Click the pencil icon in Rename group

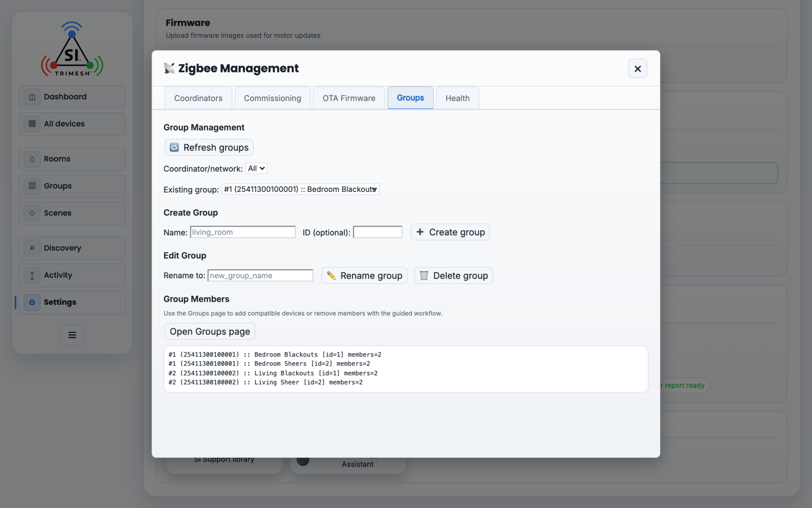[x=331, y=276]
